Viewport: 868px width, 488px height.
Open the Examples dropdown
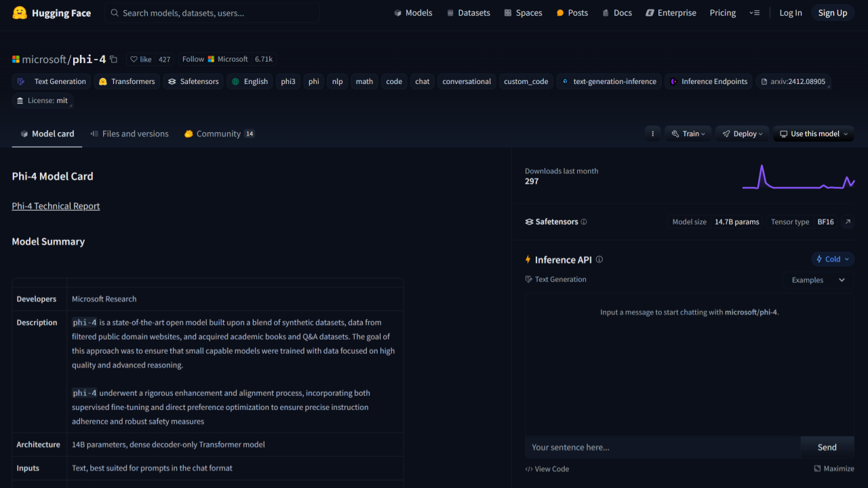[x=818, y=280]
